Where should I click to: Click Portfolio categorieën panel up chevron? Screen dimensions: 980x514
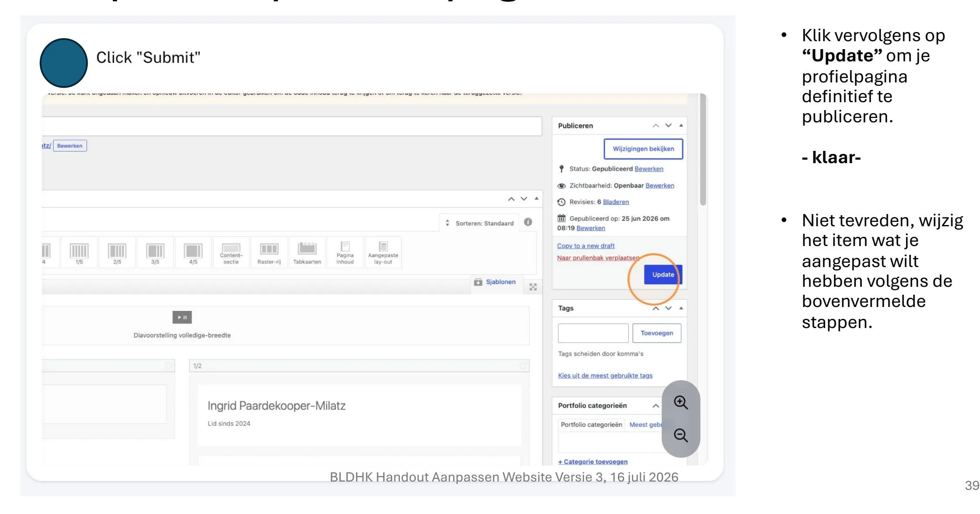(x=656, y=406)
